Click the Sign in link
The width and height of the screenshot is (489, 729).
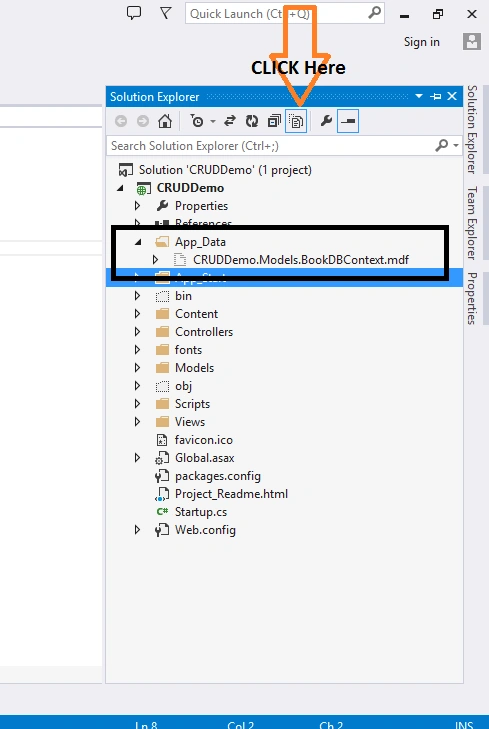point(422,42)
